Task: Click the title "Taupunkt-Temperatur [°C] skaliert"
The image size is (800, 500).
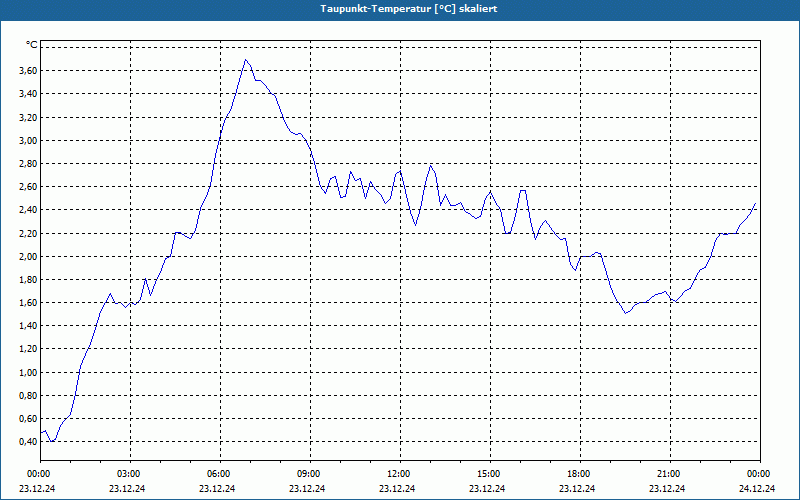Action: 409,9
